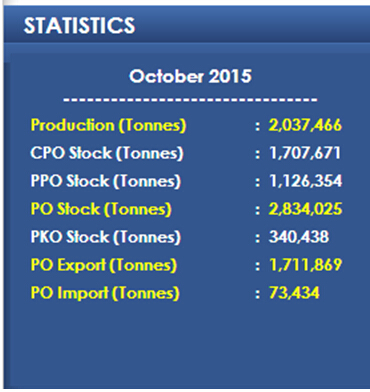This screenshot has height=392, width=370.
Task: Click the CPO stock value 1,707,671
Action: pyautogui.click(x=305, y=153)
